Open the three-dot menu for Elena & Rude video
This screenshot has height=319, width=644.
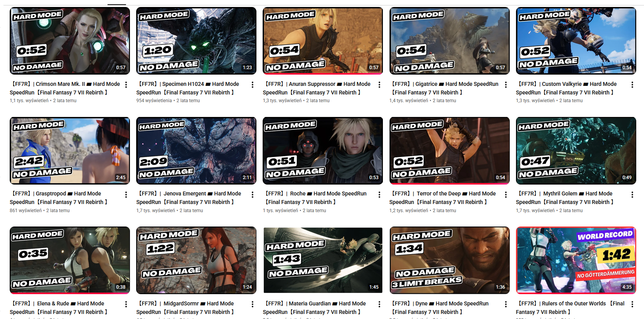[x=126, y=304]
